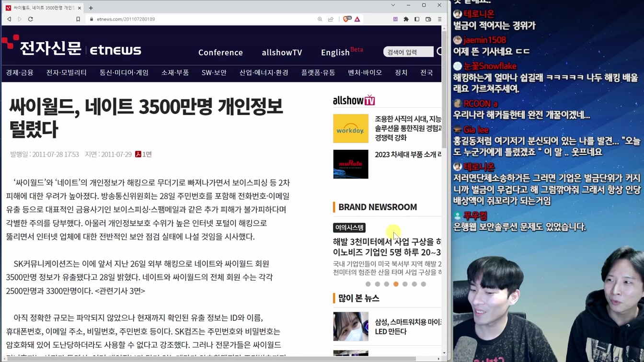Open the muRata thumbnail
The height and width of the screenshot is (362, 644).
click(x=351, y=164)
